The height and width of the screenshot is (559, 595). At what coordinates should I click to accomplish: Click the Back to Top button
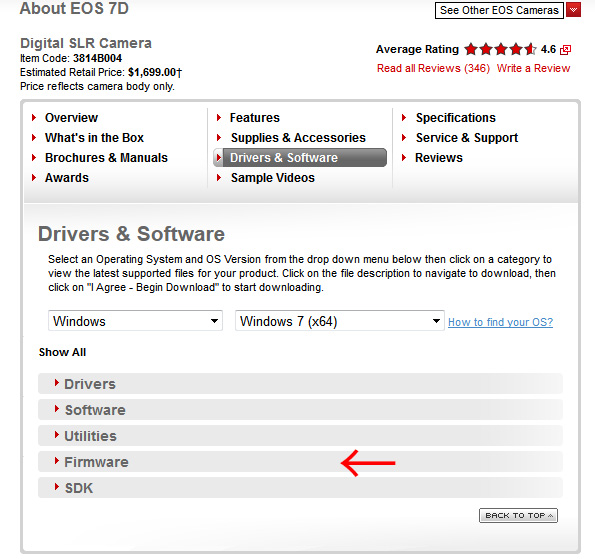coord(518,515)
